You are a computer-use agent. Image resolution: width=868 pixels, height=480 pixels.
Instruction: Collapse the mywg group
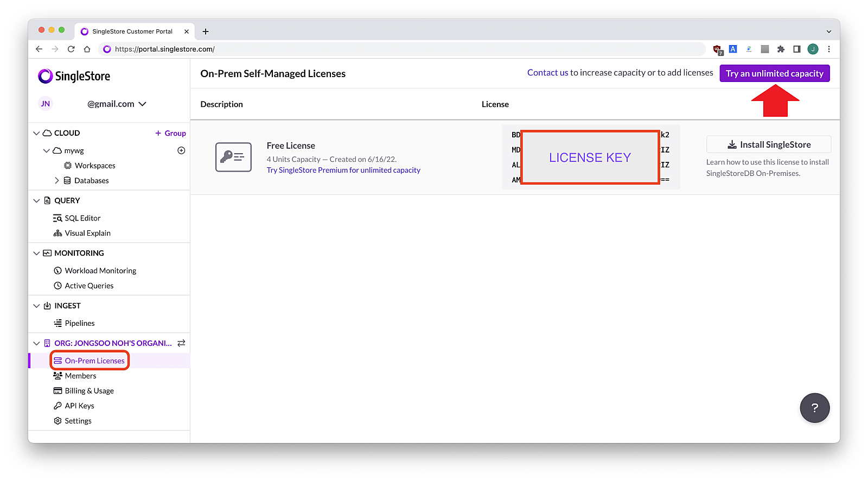tap(46, 150)
